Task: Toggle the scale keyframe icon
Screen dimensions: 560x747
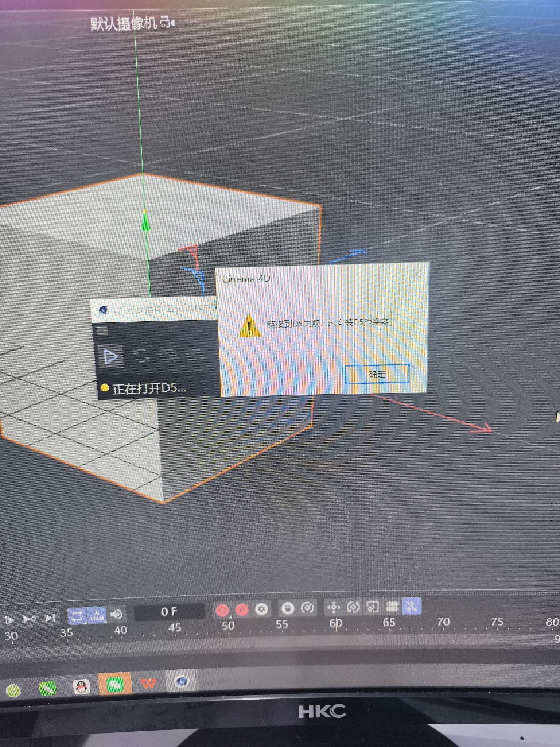Action: [372, 607]
